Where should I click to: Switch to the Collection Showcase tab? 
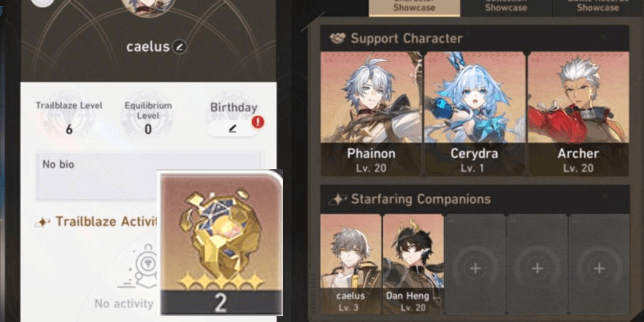pos(506,7)
